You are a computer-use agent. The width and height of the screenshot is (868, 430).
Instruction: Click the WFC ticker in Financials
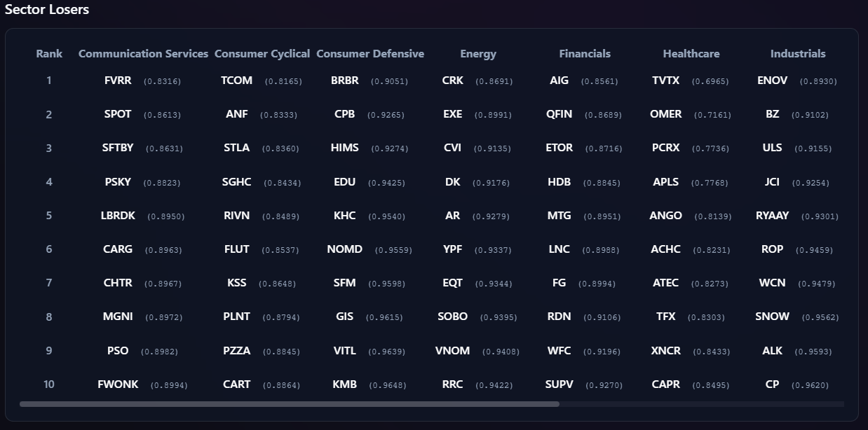pos(559,350)
